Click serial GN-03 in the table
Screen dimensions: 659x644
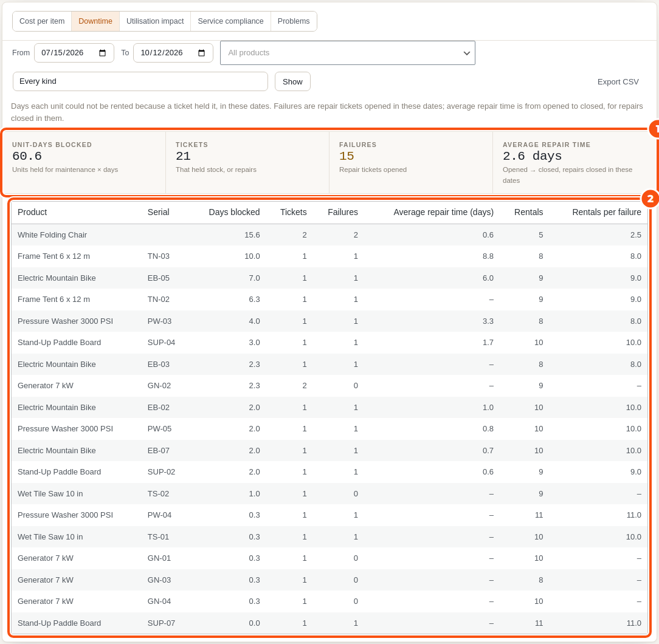click(x=159, y=580)
